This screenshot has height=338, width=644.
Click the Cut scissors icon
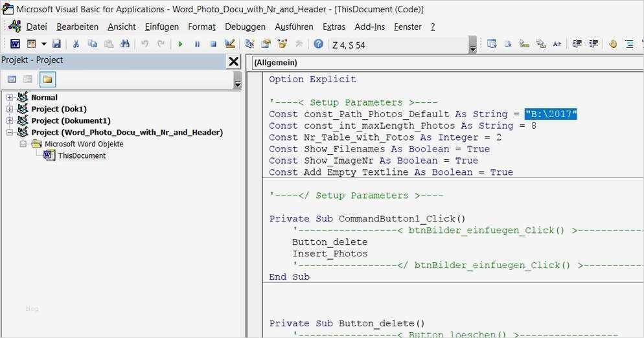point(76,44)
